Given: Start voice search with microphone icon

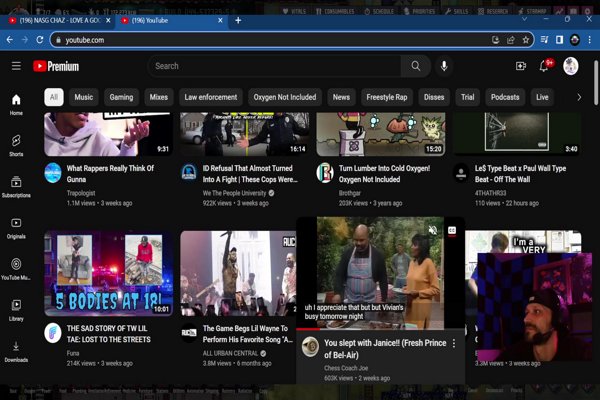Looking at the screenshot, I should 444,66.
